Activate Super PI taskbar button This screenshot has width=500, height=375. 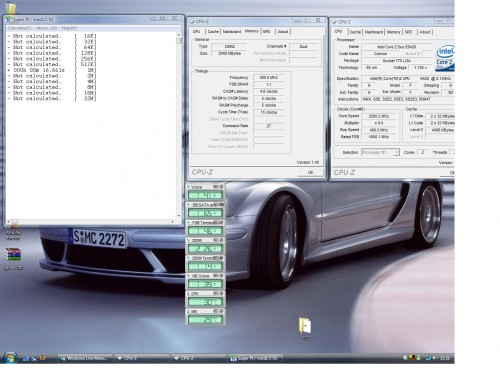coord(256,358)
